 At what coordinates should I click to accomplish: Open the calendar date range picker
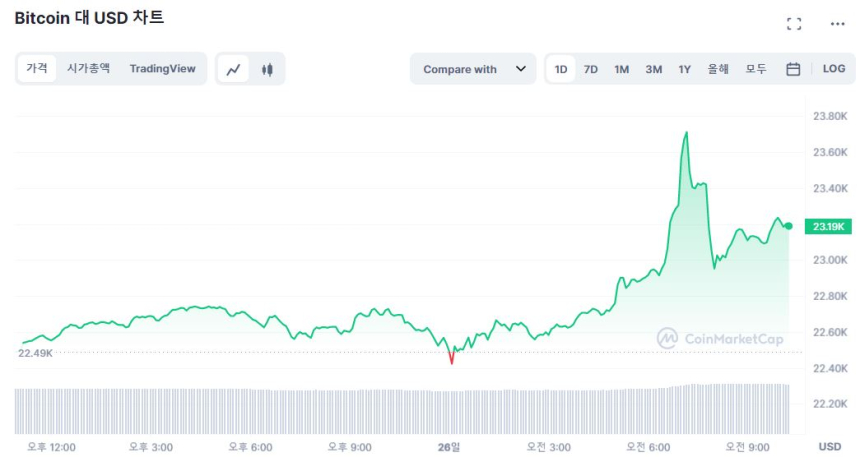click(x=793, y=69)
